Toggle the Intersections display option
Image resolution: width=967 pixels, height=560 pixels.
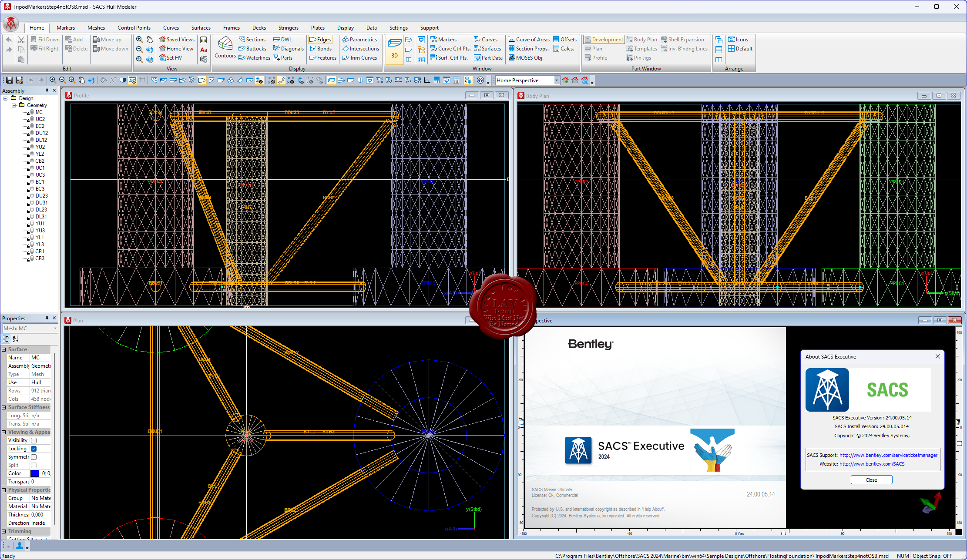[x=360, y=48]
